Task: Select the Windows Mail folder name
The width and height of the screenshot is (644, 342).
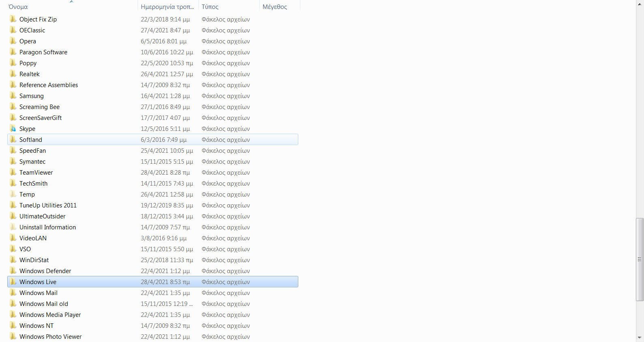Action: tap(39, 293)
